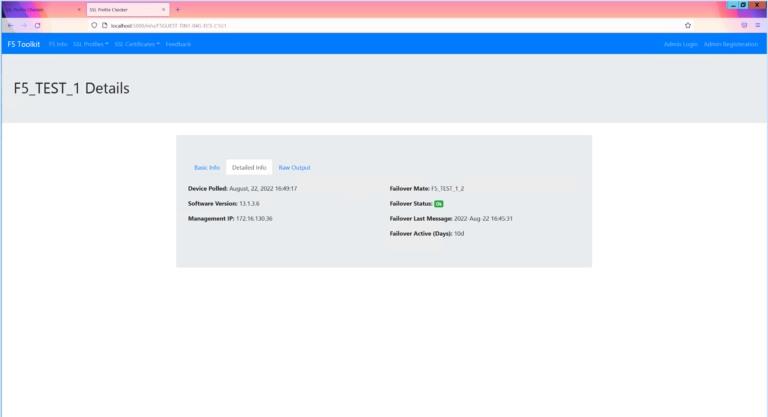Click the localhost URL address field
768x417 pixels.
click(x=300, y=25)
